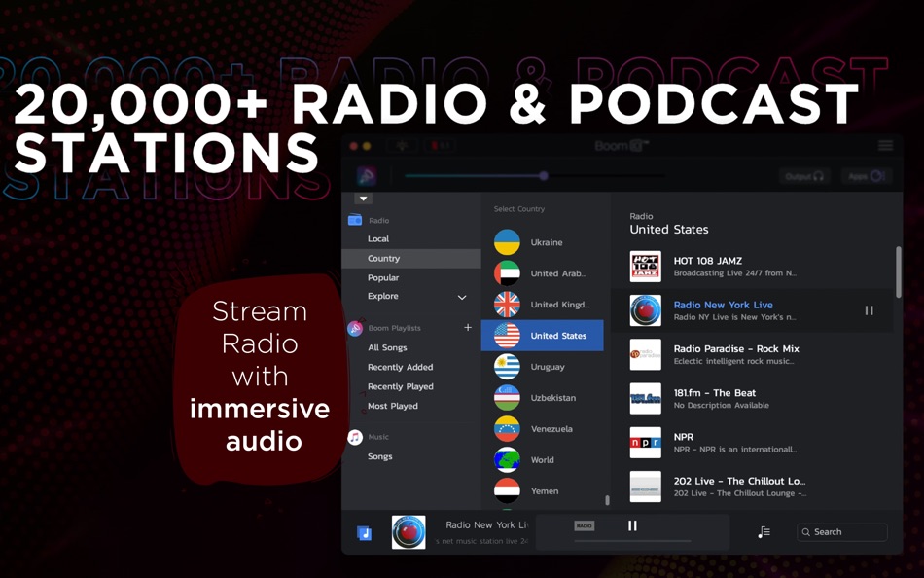Click the Radio Paradise station logo
Screen dimensions: 924x578
645,354
